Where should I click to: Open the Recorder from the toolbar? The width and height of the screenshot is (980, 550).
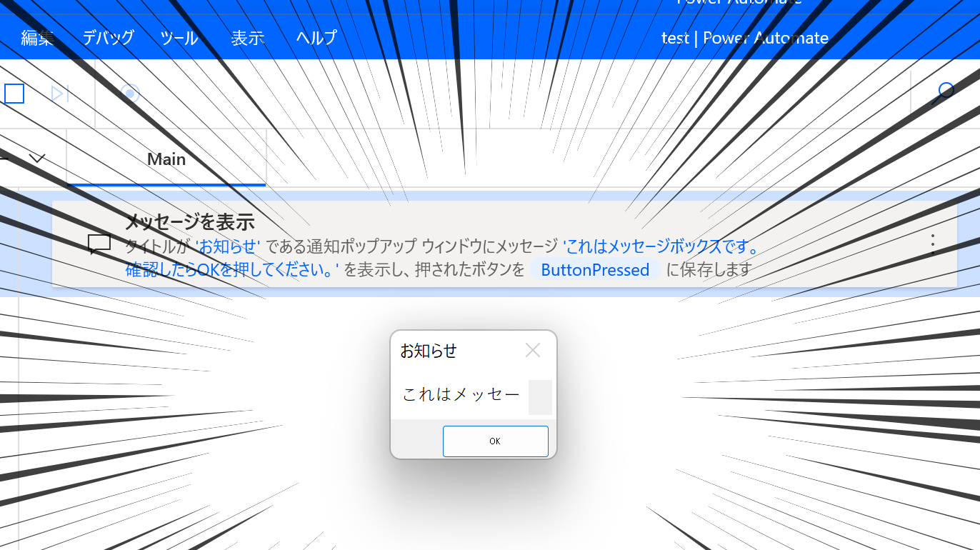[x=130, y=94]
